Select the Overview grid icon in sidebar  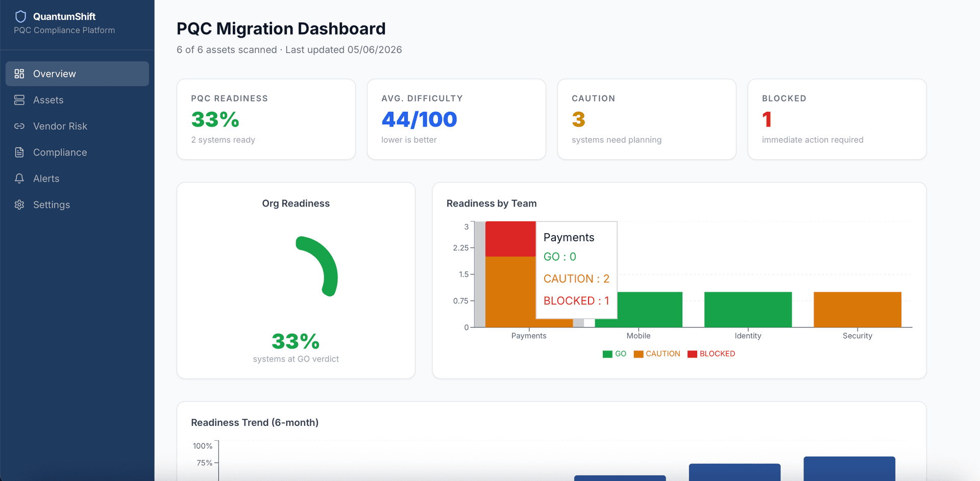click(x=19, y=74)
